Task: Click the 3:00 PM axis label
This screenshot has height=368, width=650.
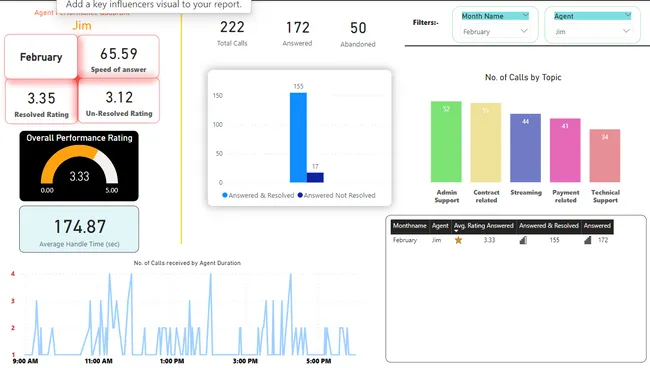Action: point(245,361)
